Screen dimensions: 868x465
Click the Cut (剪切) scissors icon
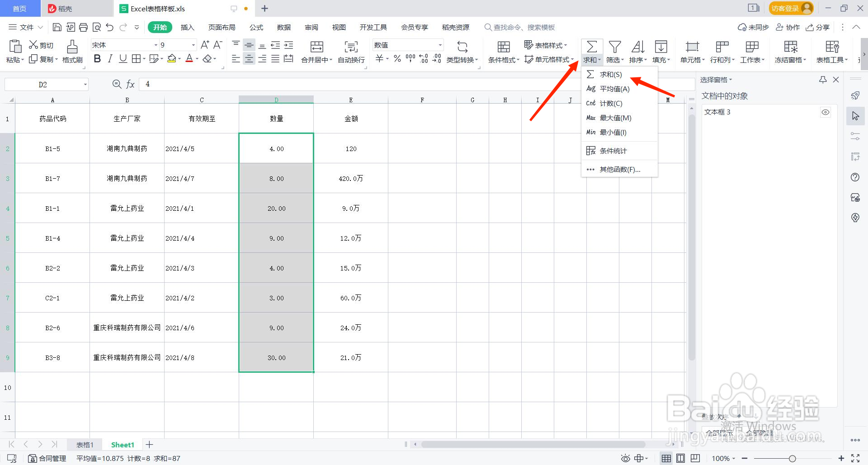tap(33, 45)
